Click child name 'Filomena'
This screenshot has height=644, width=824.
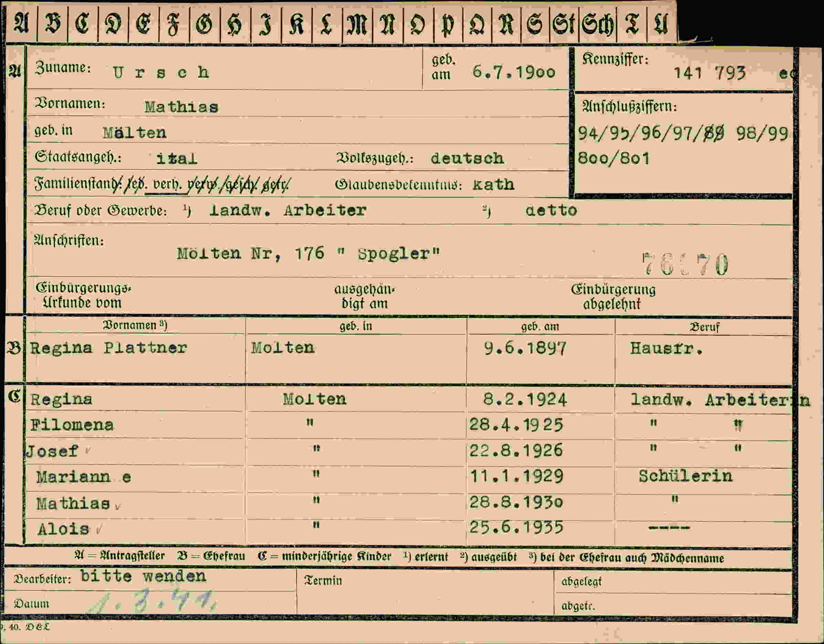pos(72,425)
